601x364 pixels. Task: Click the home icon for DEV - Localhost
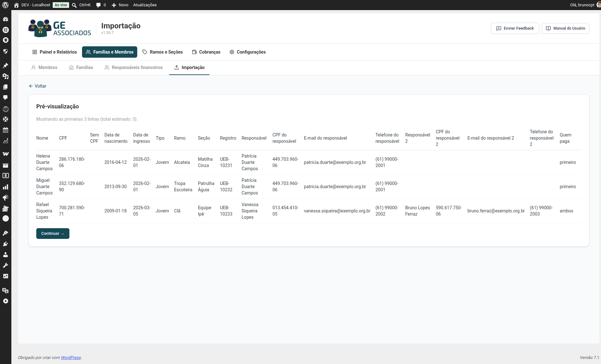pos(16,5)
